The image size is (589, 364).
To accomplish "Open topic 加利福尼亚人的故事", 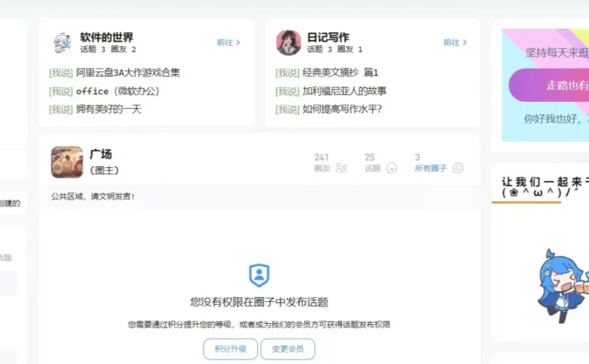I will point(344,91).
